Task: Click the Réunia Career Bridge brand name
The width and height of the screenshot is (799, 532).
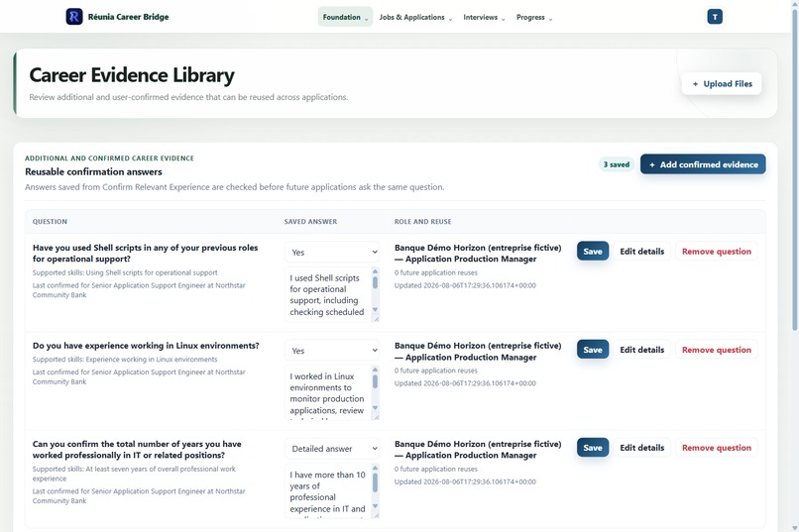Action: [128, 17]
